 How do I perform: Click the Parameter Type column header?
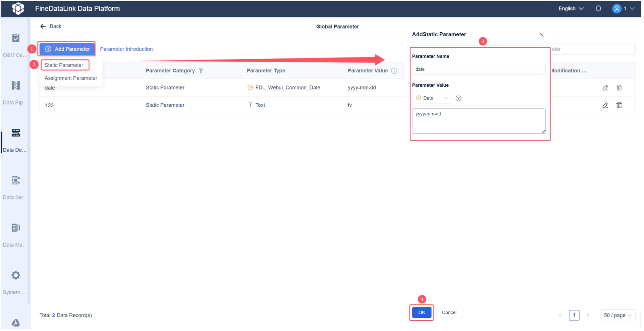coord(266,71)
